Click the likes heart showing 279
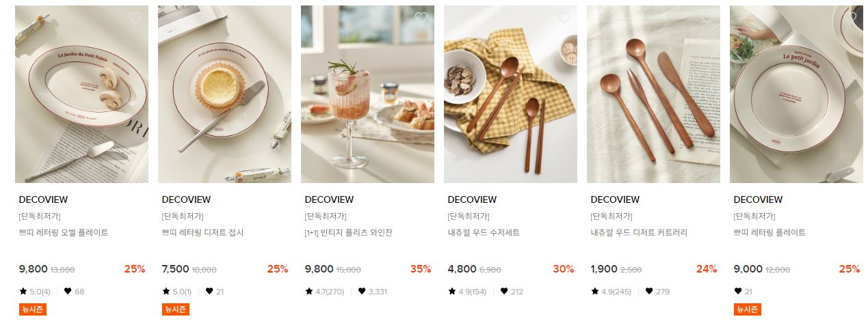The width and height of the screenshot is (868, 334). [647, 292]
